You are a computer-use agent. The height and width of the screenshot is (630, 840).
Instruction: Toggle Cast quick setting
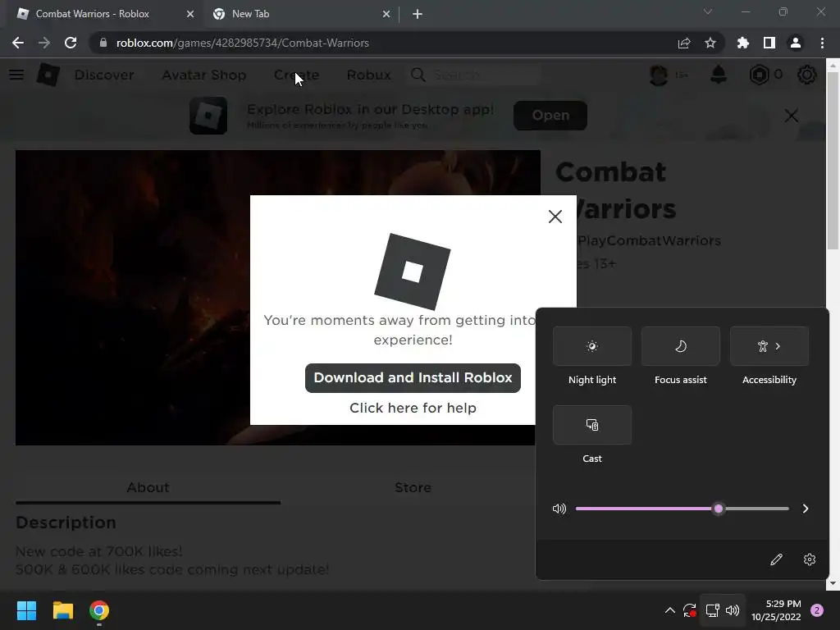(592, 425)
